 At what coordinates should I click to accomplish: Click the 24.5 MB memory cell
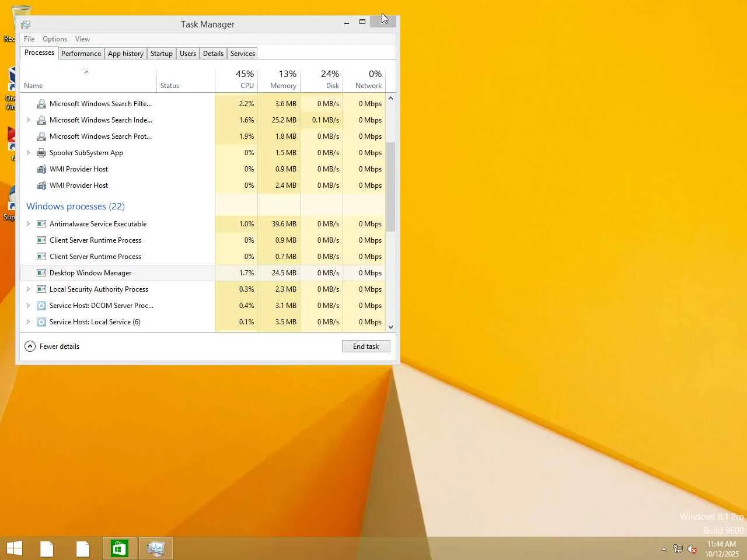279,273
